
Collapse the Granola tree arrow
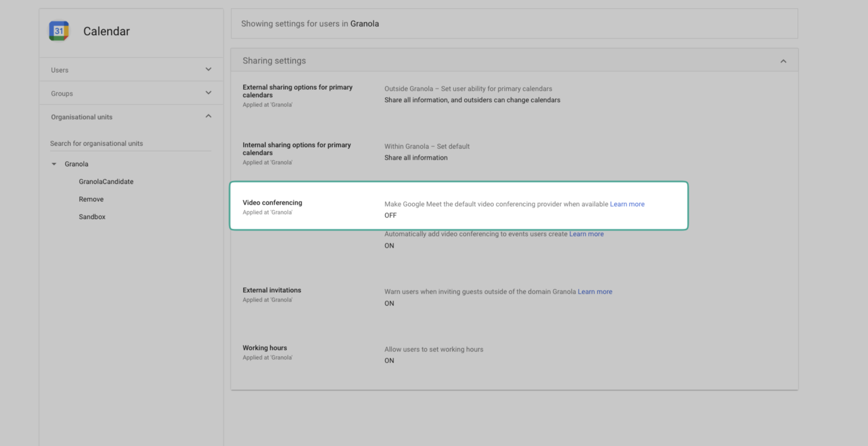[x=54, y=164]
